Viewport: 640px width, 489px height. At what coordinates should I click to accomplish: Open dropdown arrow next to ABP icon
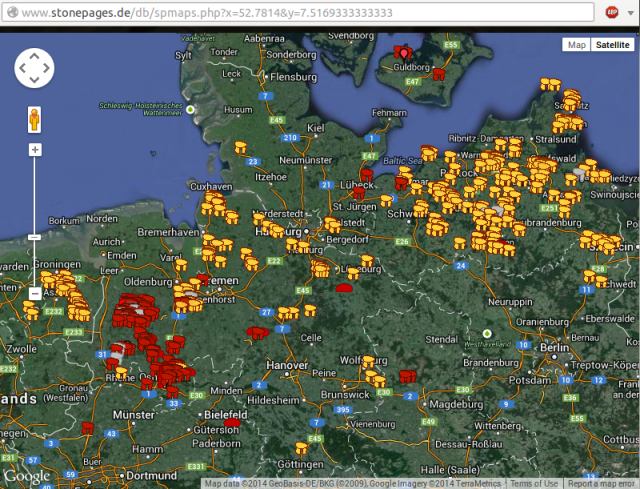tap(631, 13)
